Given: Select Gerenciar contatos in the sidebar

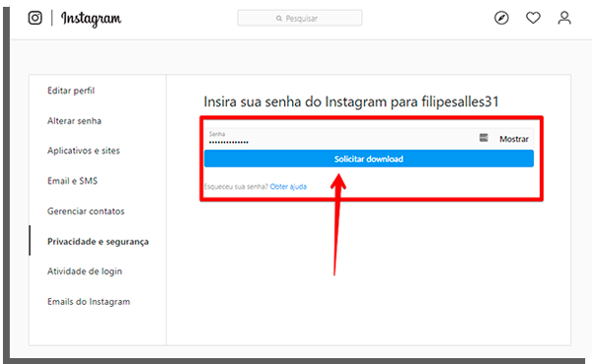Looking at the screenshot, I should (x=86, y=211).
